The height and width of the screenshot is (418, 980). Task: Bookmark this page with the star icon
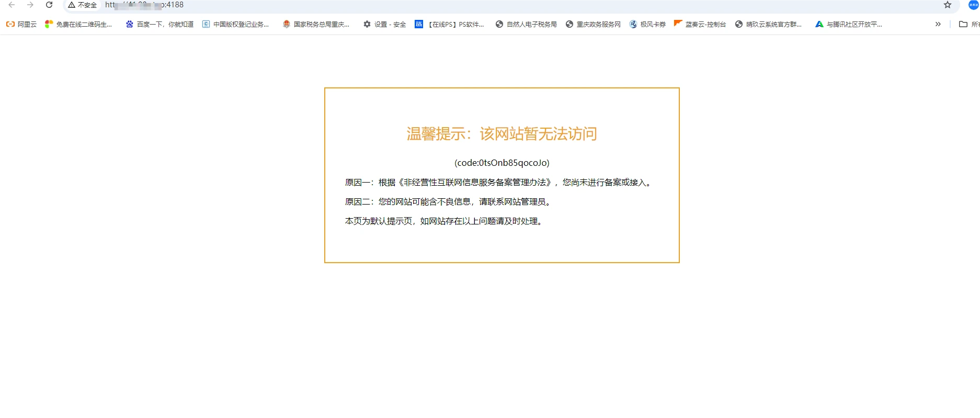click(x=947, y=5)
